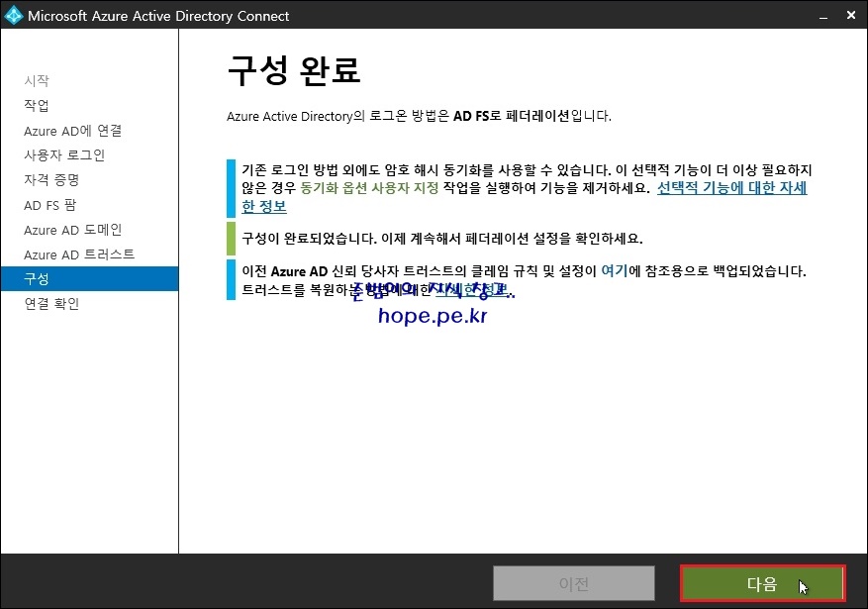Click the 구성 완료 heading
The width and height of the screenshot is (868, 609).
pyautogui.click(x=294, y=70)
